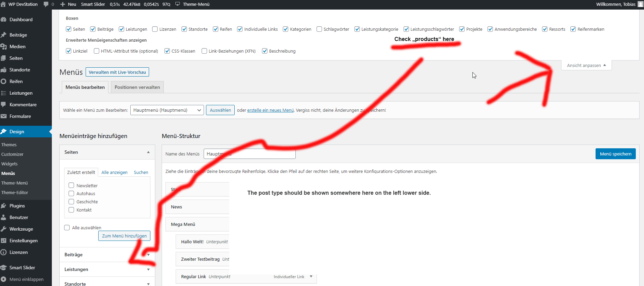Click the Leistungen list icon in sidebar
Image resolution: width=644 pixels, height=286 pixels.
(3, 93)
